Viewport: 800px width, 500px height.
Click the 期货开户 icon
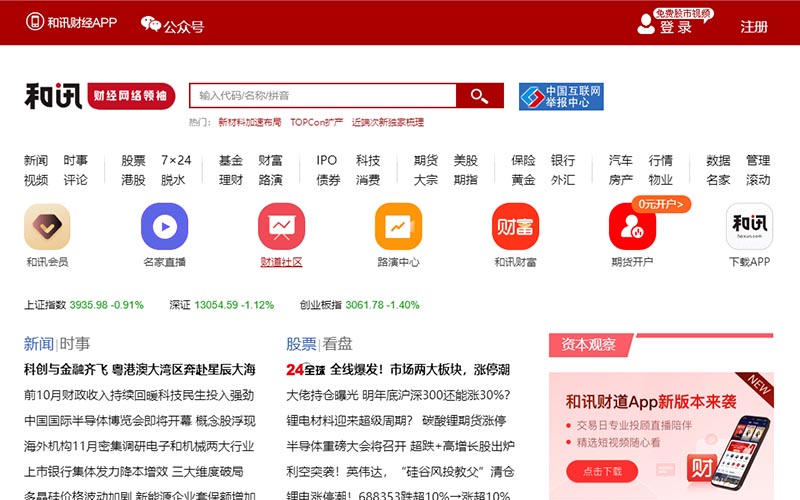(632, 227)
